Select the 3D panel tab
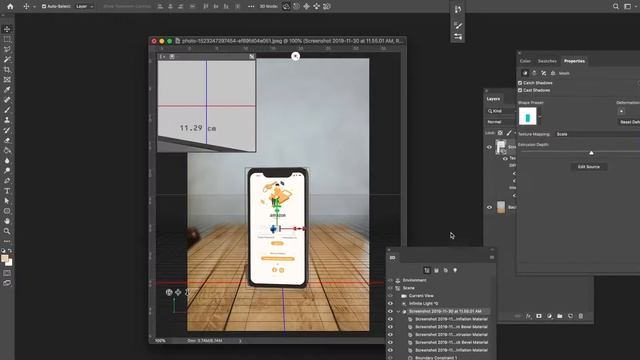The height and width of the screenshot is (360, 640). [x=392, y=258]
